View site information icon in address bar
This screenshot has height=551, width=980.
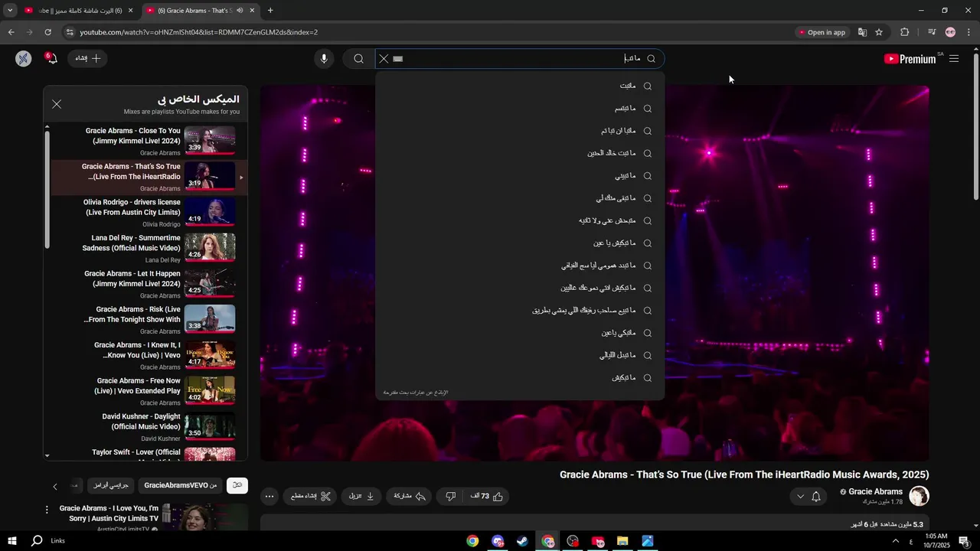tap(70, 32)
